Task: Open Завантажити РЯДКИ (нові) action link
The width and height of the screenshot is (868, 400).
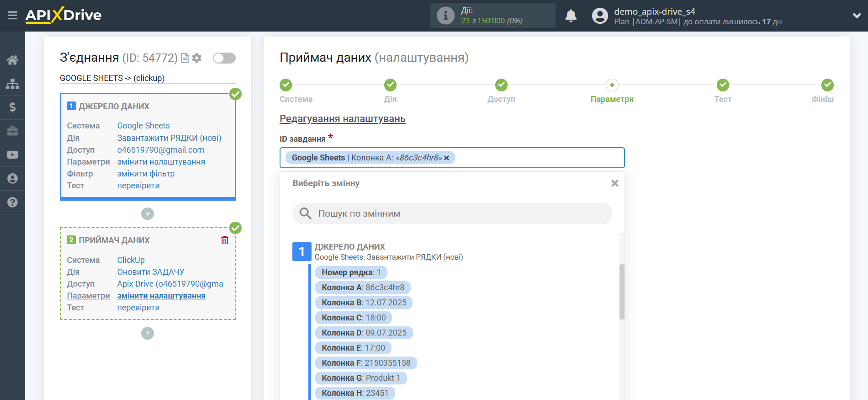Action: [x=169, y=138]
